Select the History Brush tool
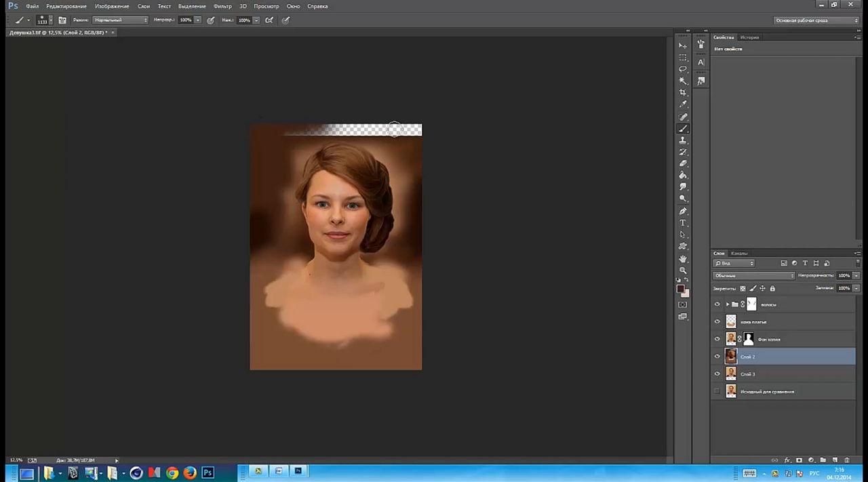 pyautogui.click(x=683, y=152)
